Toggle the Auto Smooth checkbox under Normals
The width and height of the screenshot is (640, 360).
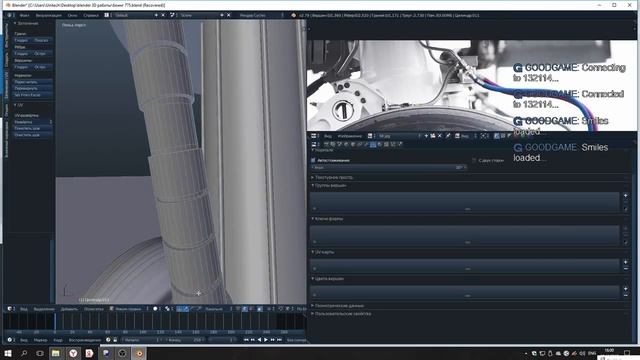[313, 160]
